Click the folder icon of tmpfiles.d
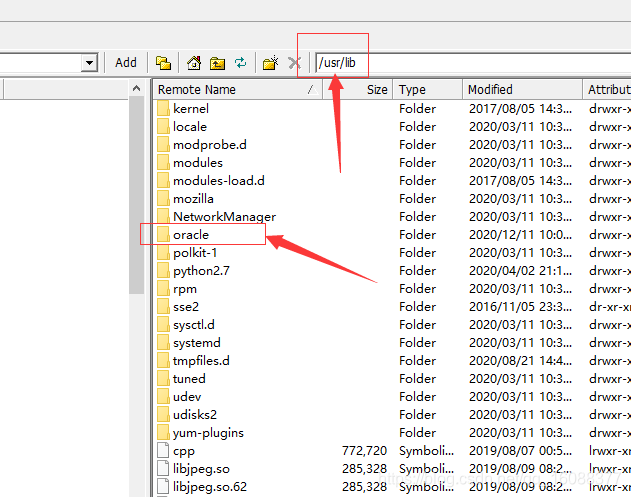Screen dimensions: 631x497 [163, 361]
